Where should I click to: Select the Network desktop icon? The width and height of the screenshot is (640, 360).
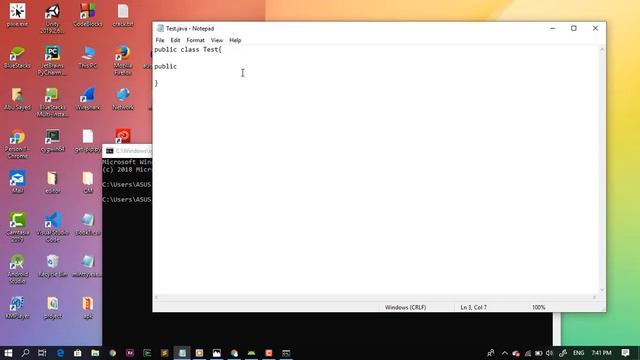click(123, 99)
